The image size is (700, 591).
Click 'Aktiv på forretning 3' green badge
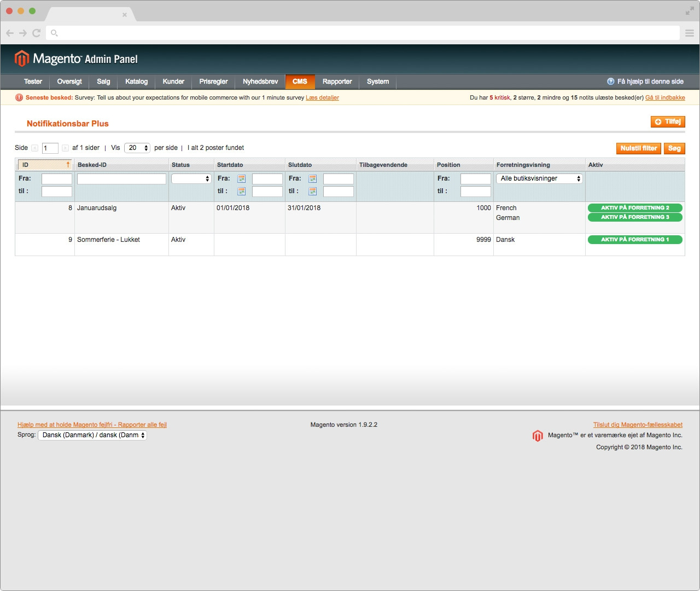tap(634, 217)
